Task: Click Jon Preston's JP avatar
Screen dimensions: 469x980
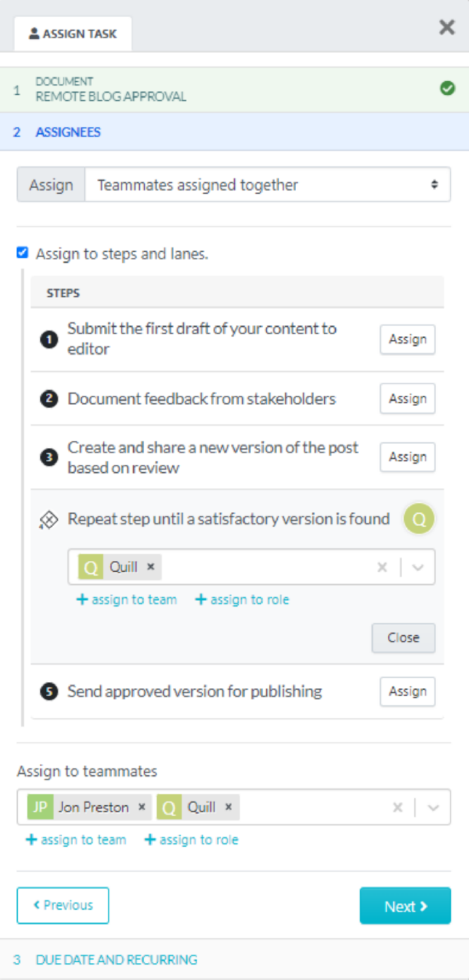Action: 40,807
